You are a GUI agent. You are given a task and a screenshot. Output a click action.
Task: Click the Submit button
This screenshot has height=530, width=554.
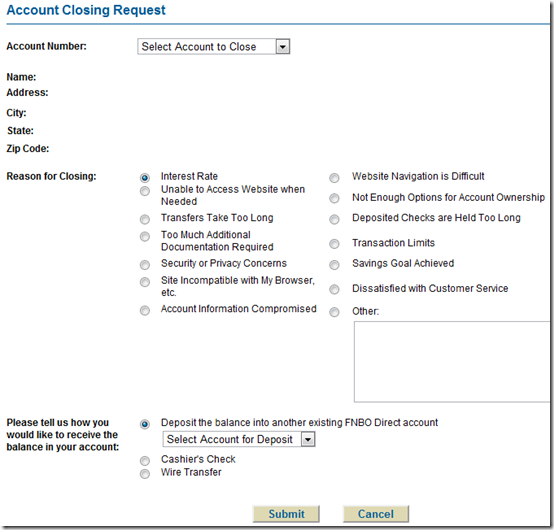286,514
